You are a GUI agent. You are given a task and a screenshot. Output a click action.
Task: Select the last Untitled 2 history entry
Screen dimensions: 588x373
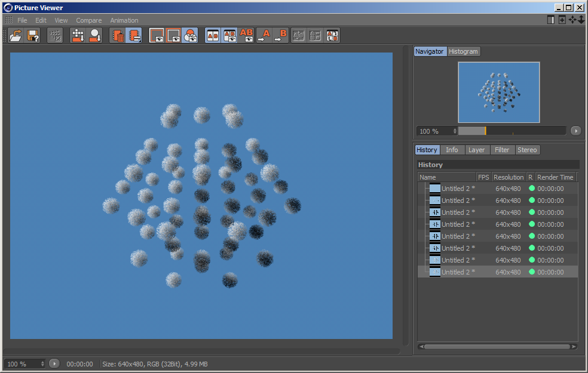pos(458,272)
